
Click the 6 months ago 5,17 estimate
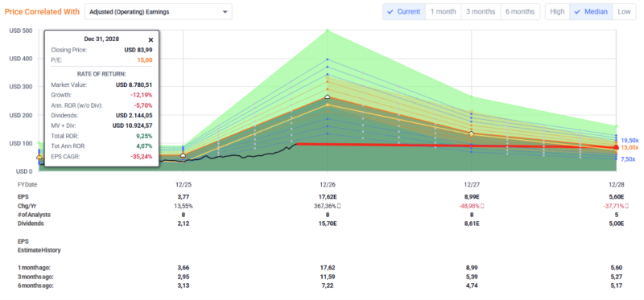pyautogui.click(x=616, y=286)
